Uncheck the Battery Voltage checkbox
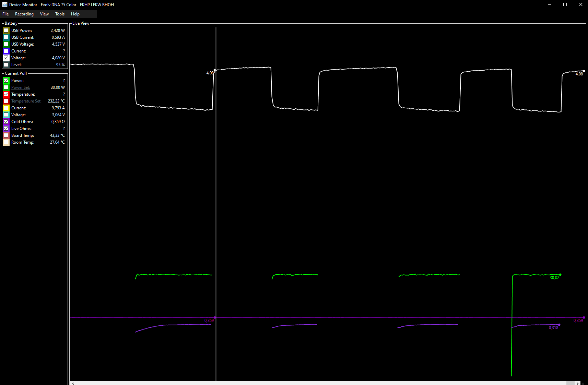588x385 pixels. pos(6,58)
